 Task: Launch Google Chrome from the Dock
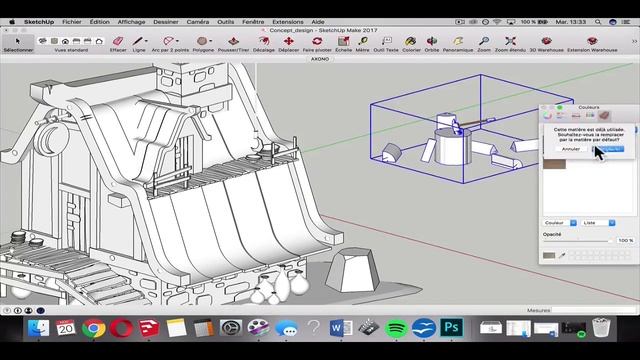click(93, 328)
